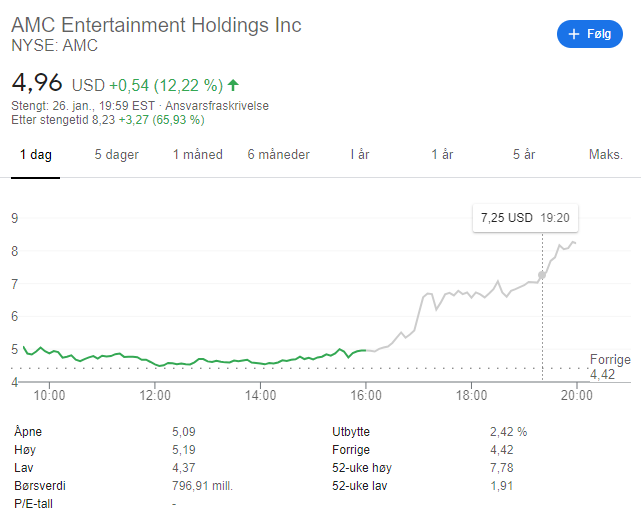Click the 52-uke lav value 1,91
641x521 pixels.
tap(502, 486)
